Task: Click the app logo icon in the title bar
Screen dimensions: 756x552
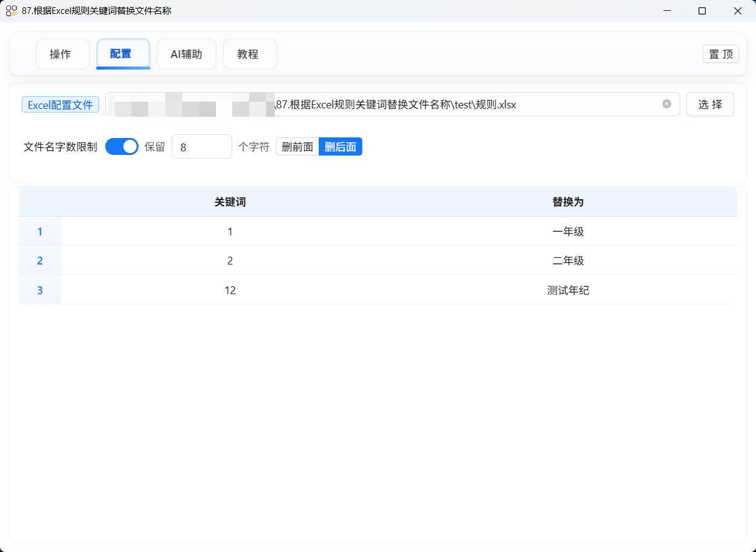Action: pos(11,10)
